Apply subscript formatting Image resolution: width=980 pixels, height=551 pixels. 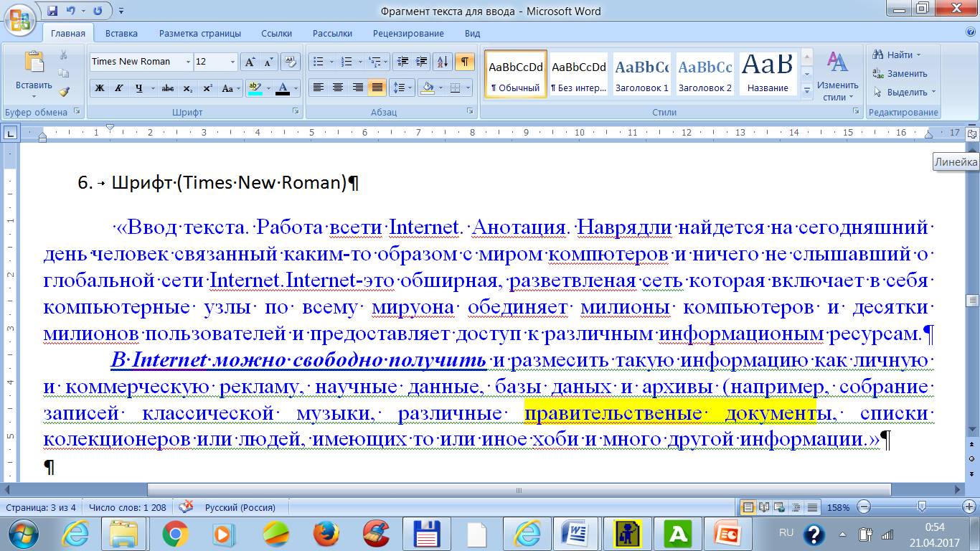[x=187, y=88]
